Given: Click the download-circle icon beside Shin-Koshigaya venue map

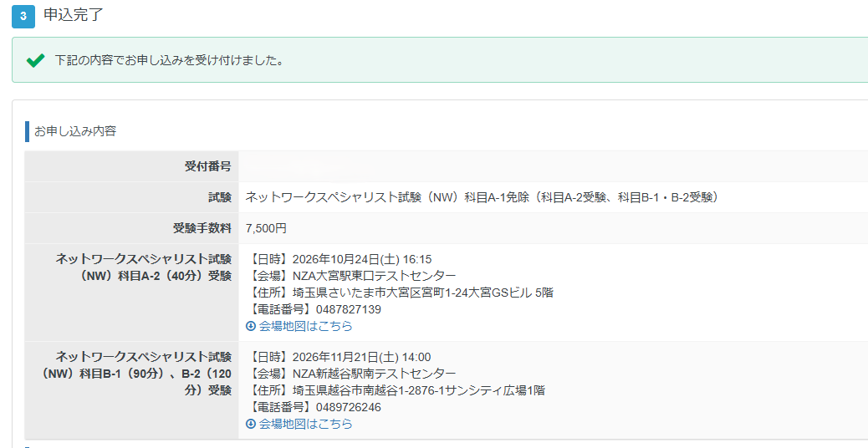Looking at the screenshot, I should click(x=251, y=425).
